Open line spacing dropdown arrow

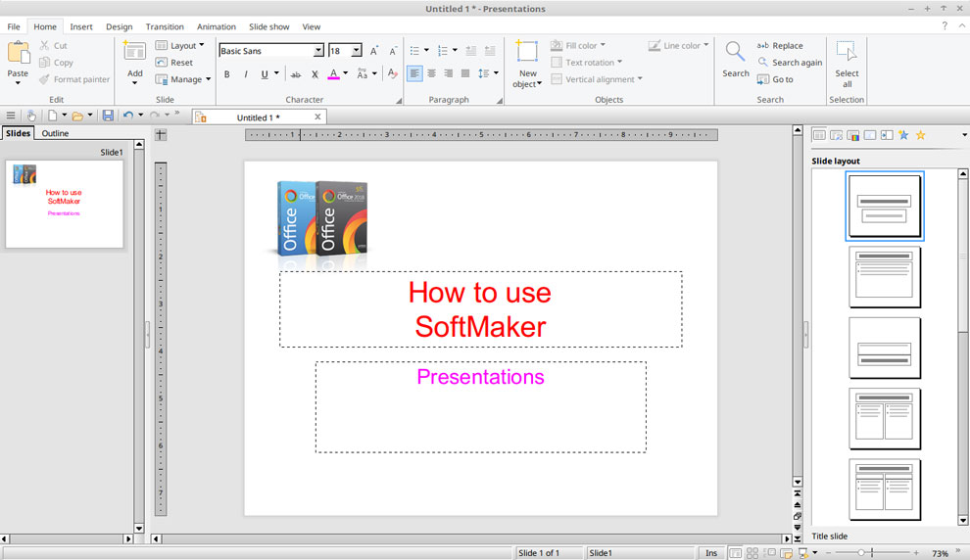coord(496,73)
